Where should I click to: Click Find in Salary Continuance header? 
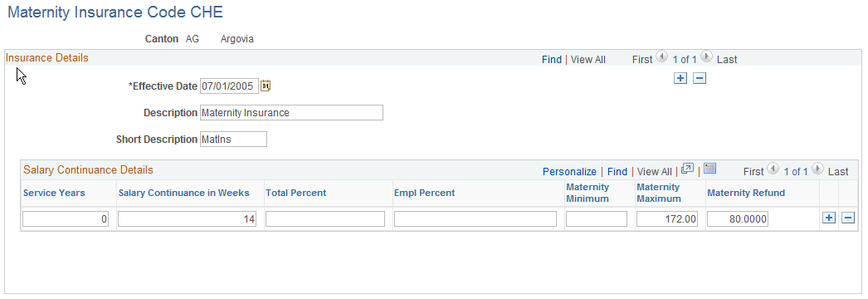pos(617,172)
